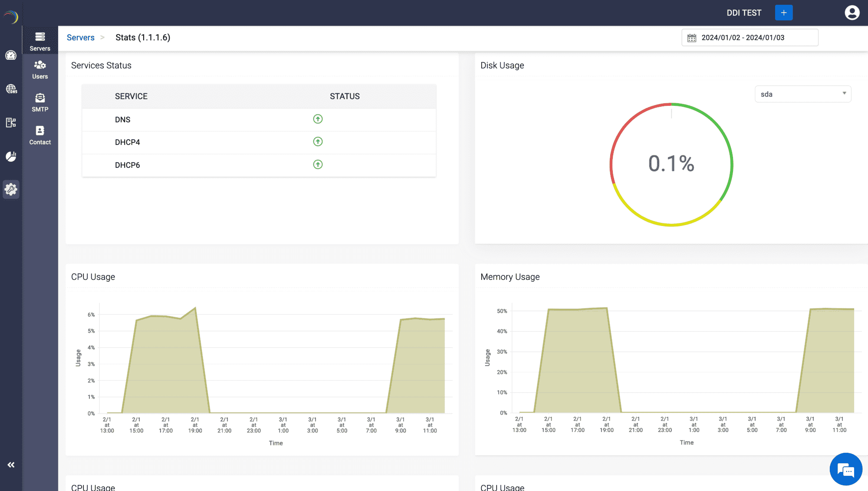Open the DNS globe section

pyautogui.click(x=11, y=89)
